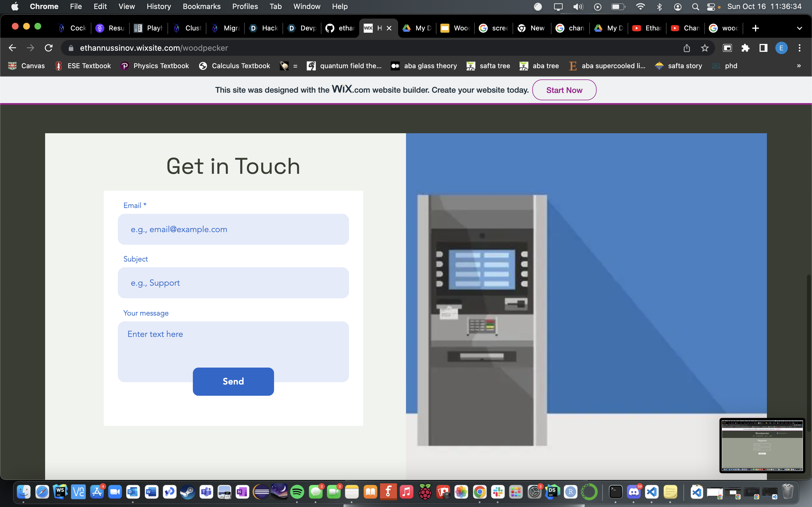Bookmark page with the star icon
Viewport: 812px width, 507px height.
tap(705, 48)
